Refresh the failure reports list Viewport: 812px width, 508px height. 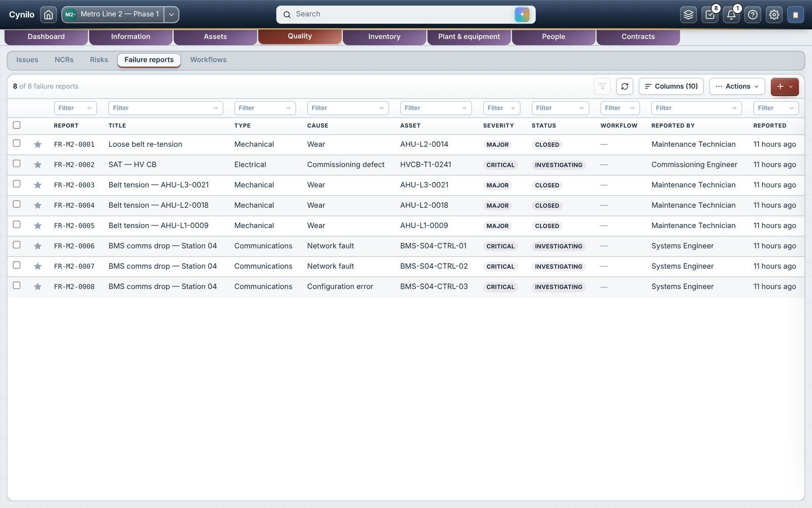click(625, 86)
